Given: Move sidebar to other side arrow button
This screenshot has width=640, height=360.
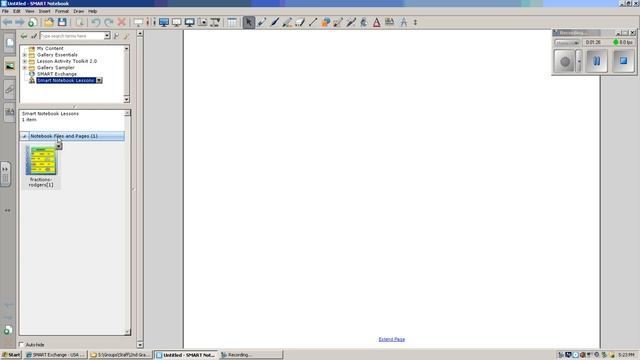Looking at the screenshot, I should point(7,211).
